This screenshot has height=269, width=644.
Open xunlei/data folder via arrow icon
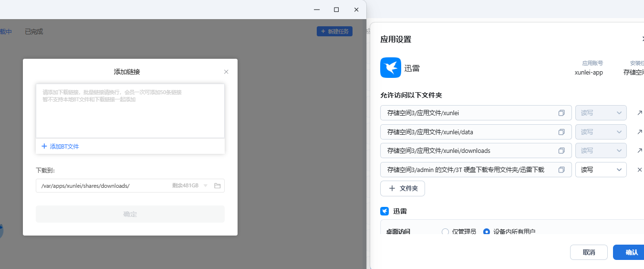(x=639, y=132)
